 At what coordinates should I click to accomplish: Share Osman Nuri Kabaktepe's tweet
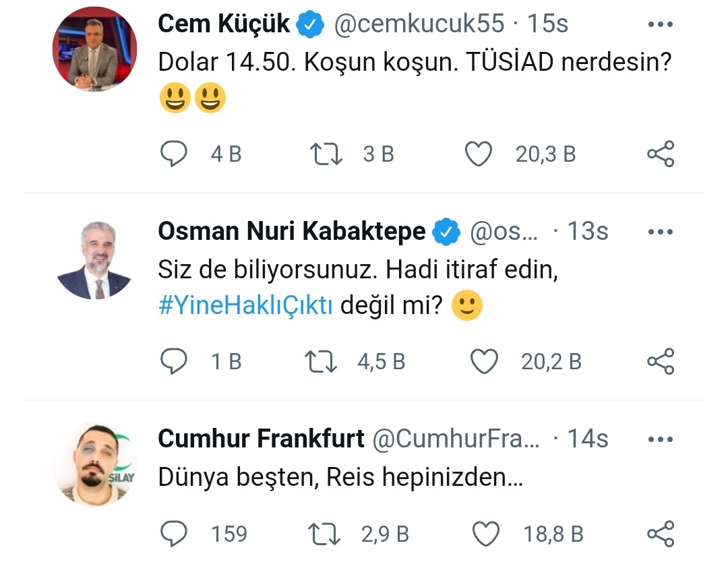(661, 362)
